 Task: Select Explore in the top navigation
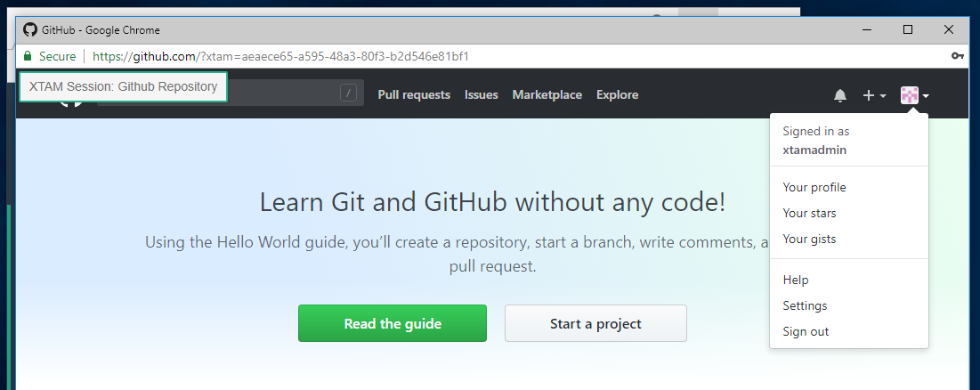[617, 94]
